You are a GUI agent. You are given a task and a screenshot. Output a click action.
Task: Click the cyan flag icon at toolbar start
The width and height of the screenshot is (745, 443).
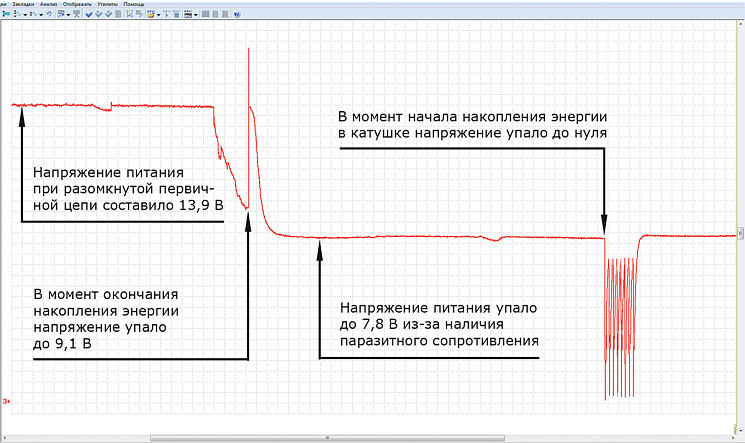coord(6,14)
